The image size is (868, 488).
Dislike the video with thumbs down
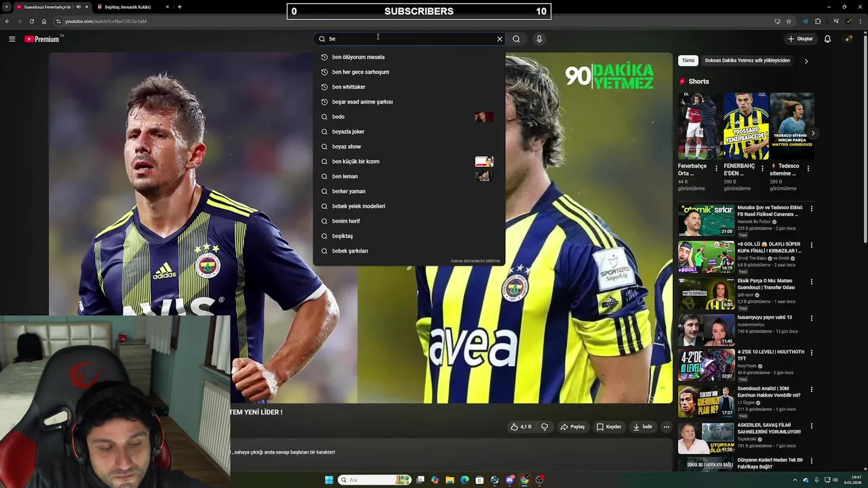(544, 427)
